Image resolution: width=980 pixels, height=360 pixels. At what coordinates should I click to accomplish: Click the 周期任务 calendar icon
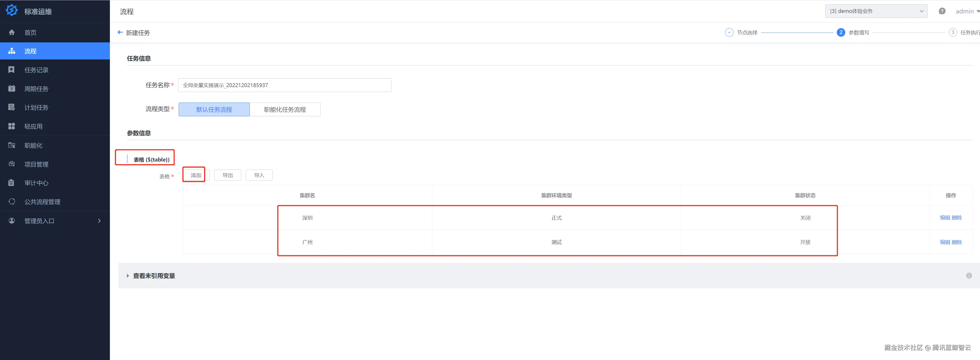point(12,89)
